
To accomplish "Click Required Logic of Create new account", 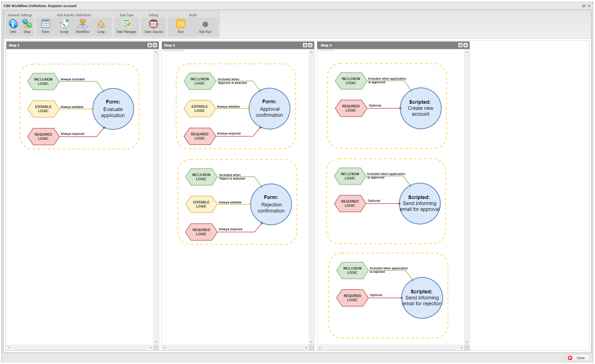I will pyautogui.click(x=351, y=108).
